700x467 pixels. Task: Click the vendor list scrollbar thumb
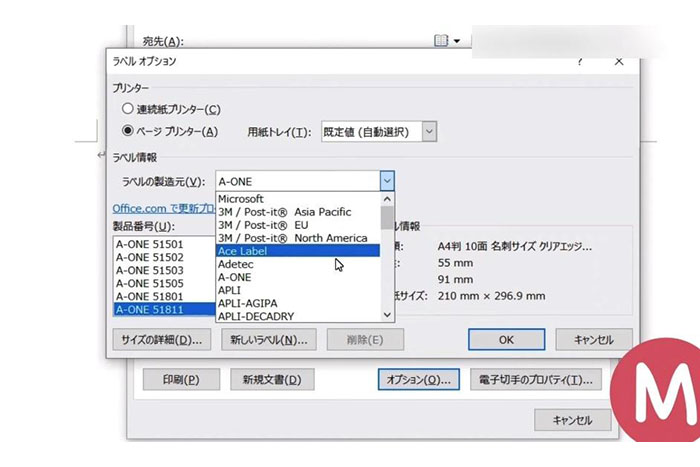(387, 217)
